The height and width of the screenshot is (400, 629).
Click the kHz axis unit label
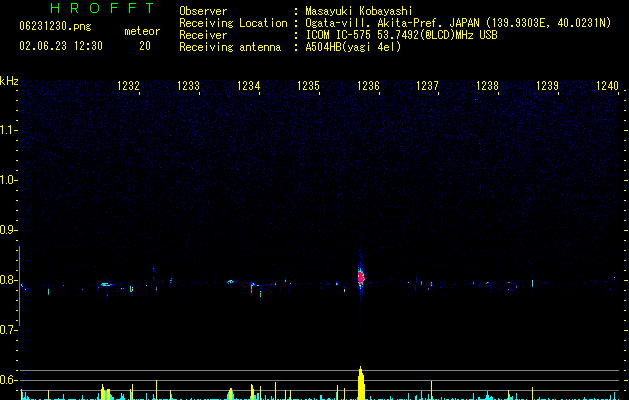(9, 81)
